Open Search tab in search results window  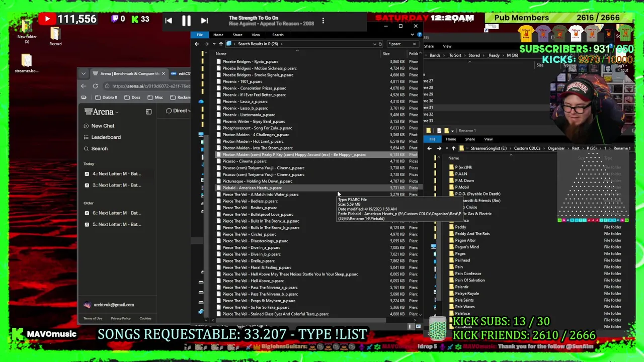pyautogui.click(x=278, y=35)
